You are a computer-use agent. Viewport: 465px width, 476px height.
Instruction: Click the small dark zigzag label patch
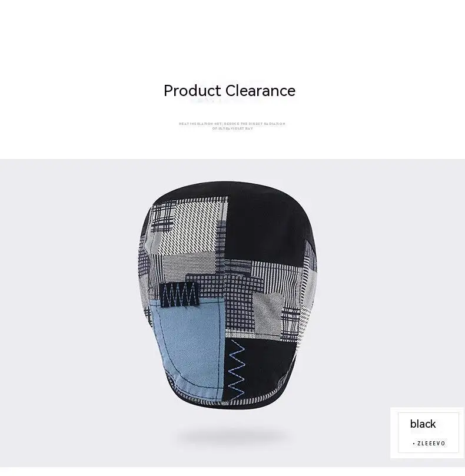(x=180, y=295)
